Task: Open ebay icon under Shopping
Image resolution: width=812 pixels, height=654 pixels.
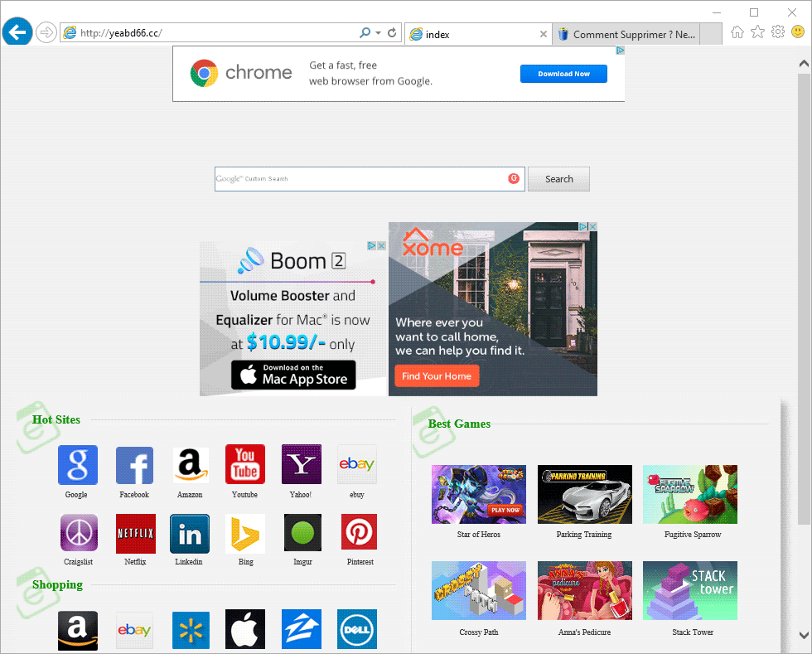Action: tap(134, 630)
